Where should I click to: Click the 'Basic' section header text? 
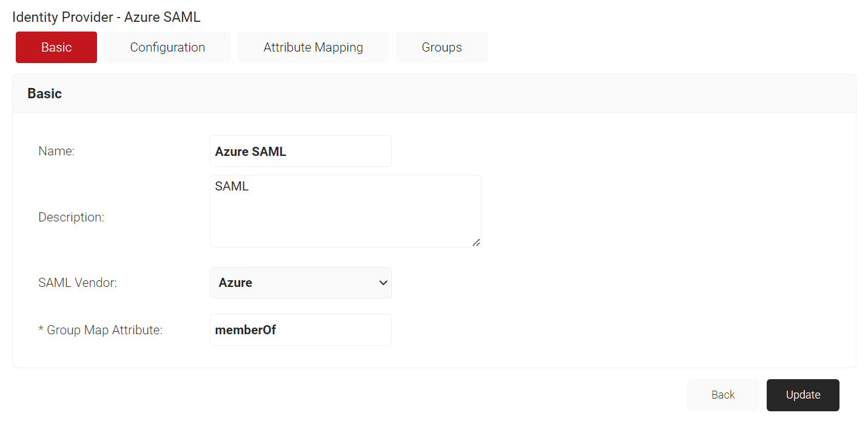[45, 93]
